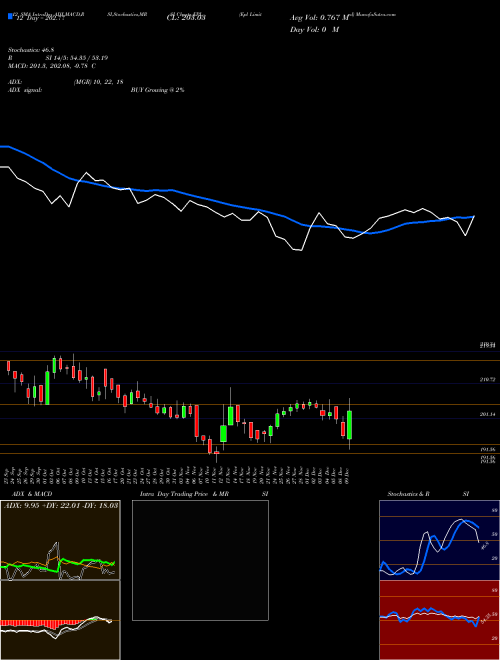The width and height of the screenshot is (500, 660).
Task: Click the '(MGR) 10, 22, 18' ADX values
Action: [x=98, y=82]
